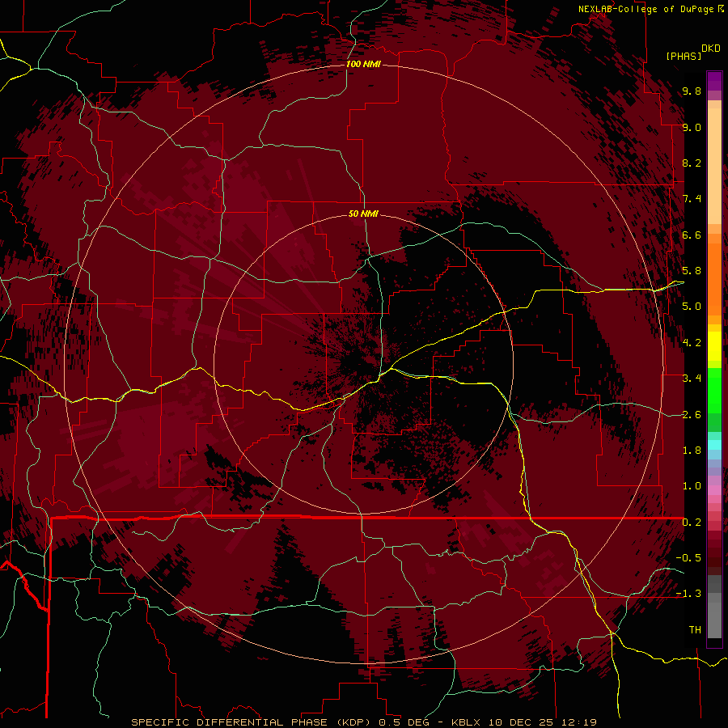Click the KBLX station identifier

[467, 722]
